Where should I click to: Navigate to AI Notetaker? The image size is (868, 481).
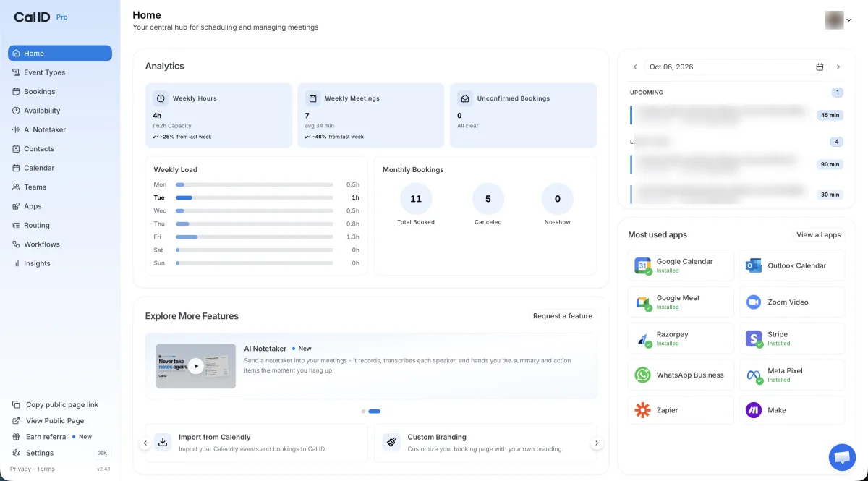point(60,129)
